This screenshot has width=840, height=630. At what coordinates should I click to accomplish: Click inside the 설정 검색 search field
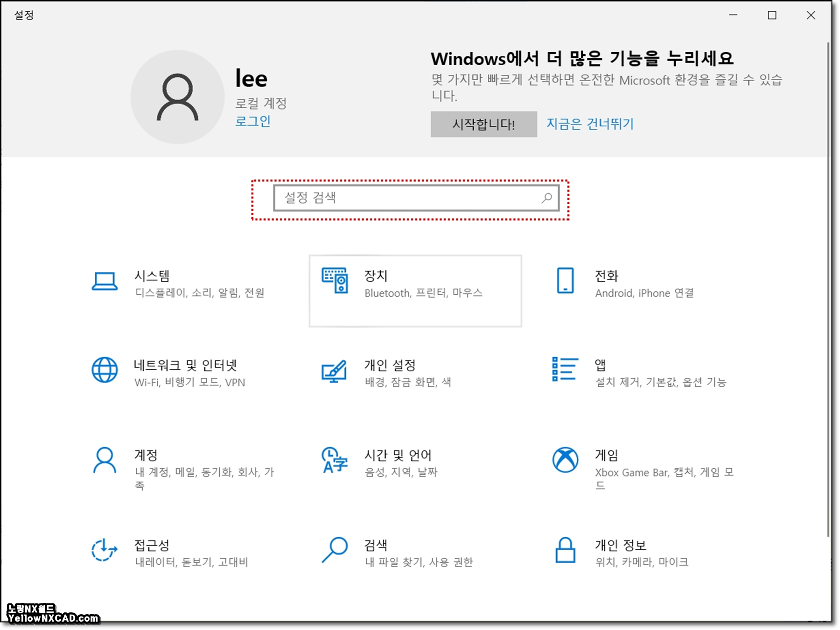tap(416, 198)
